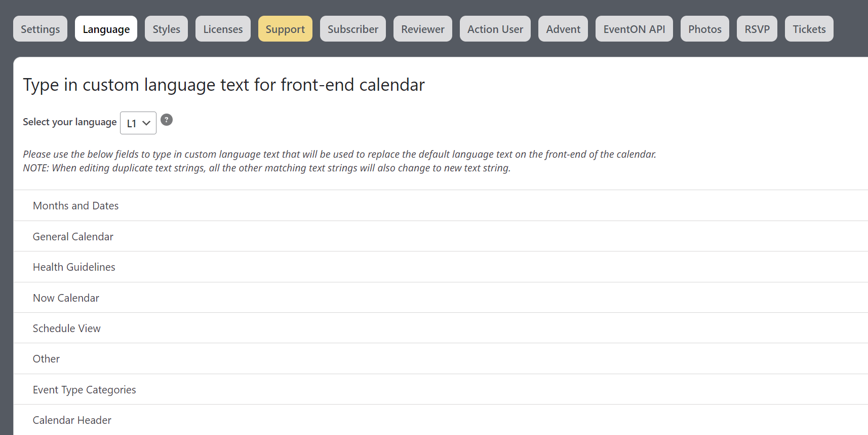Open the yellow Support tab
Screen dimensions: 868x435
coord(285,29)
